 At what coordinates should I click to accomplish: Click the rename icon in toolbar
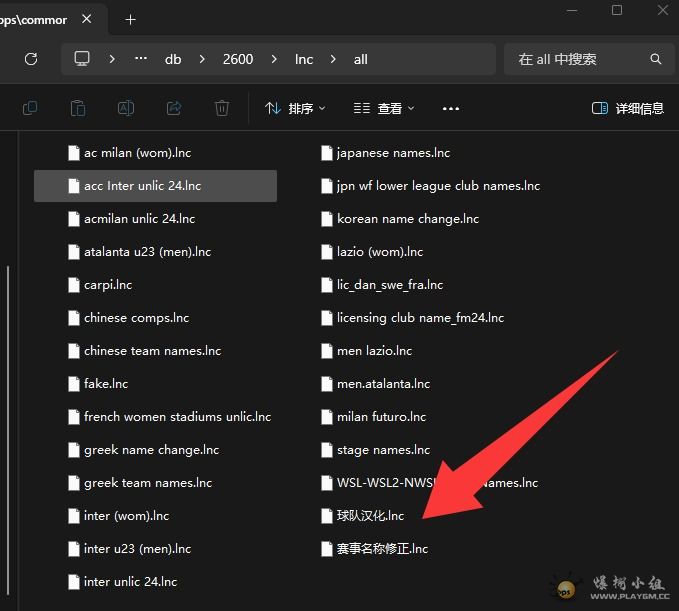tap(126, 108)
